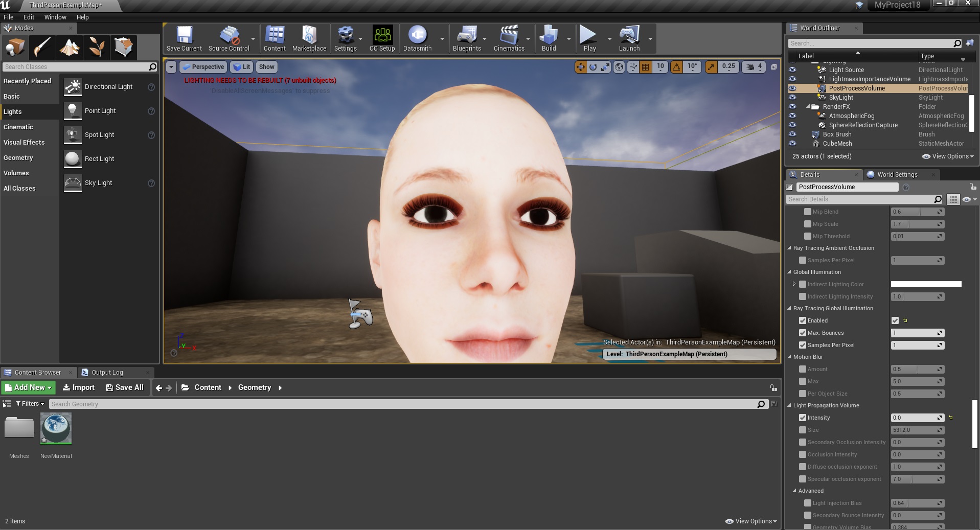Toggle visibility of Light Source actor

pos(792,70)
